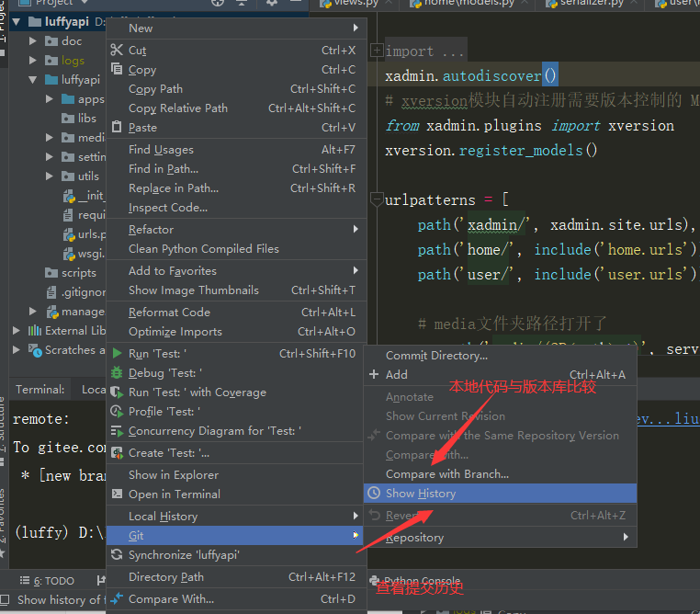
Task: Click the Synchronize refresh icon
Action: (x=117, y=554)
